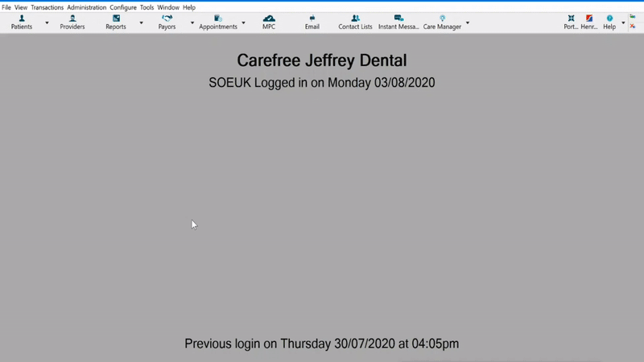Open the Transactions menu
The image size is (644, 362).
click(x=47, y=7)
